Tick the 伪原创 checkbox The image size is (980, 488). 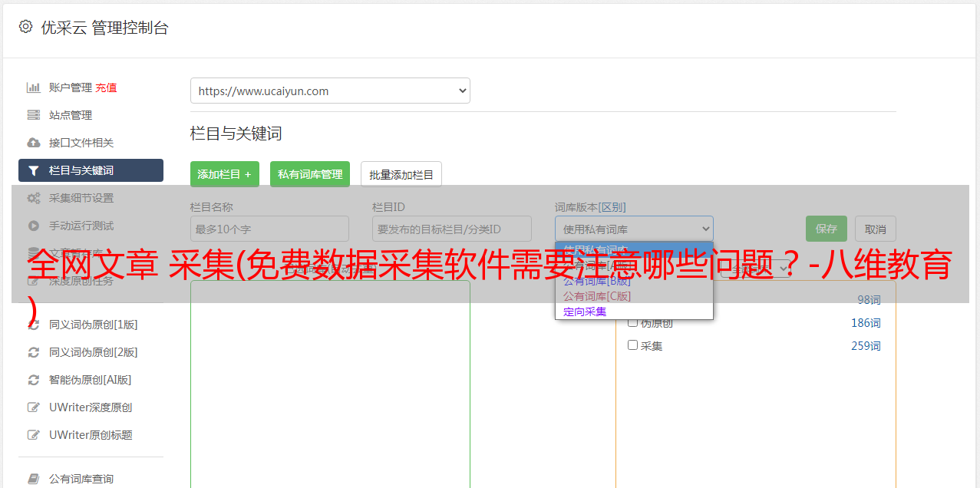point(633,322)
